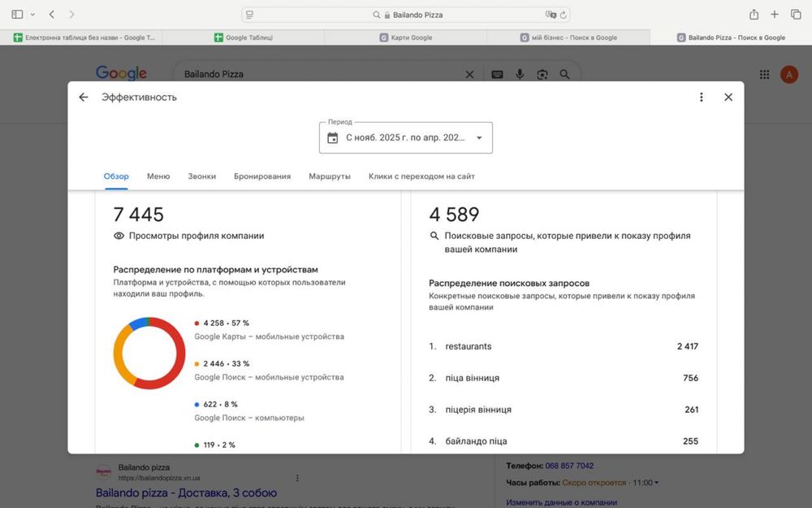Clear the search query with the X icon
The image size is (812, 508).
click(469, 75)
